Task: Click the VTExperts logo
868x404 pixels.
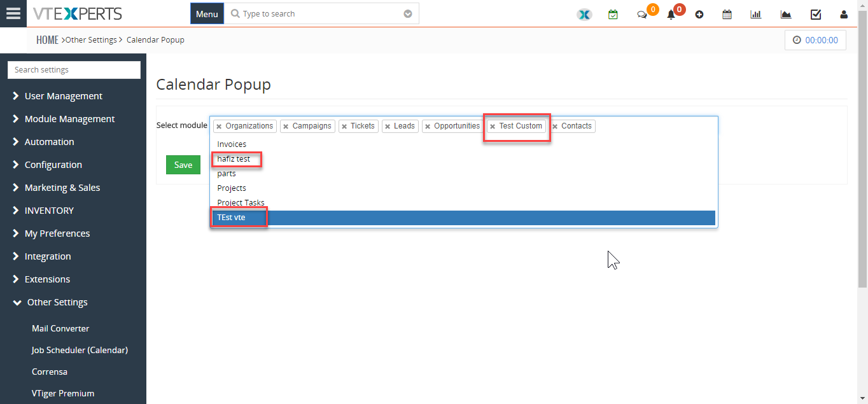Action: (x=78, y=14)
